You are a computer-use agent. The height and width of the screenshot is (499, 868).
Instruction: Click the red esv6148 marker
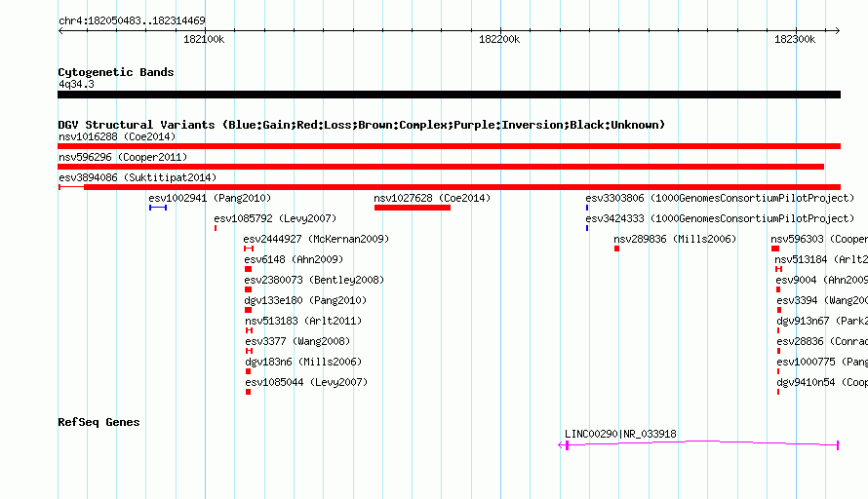[248, 269]
